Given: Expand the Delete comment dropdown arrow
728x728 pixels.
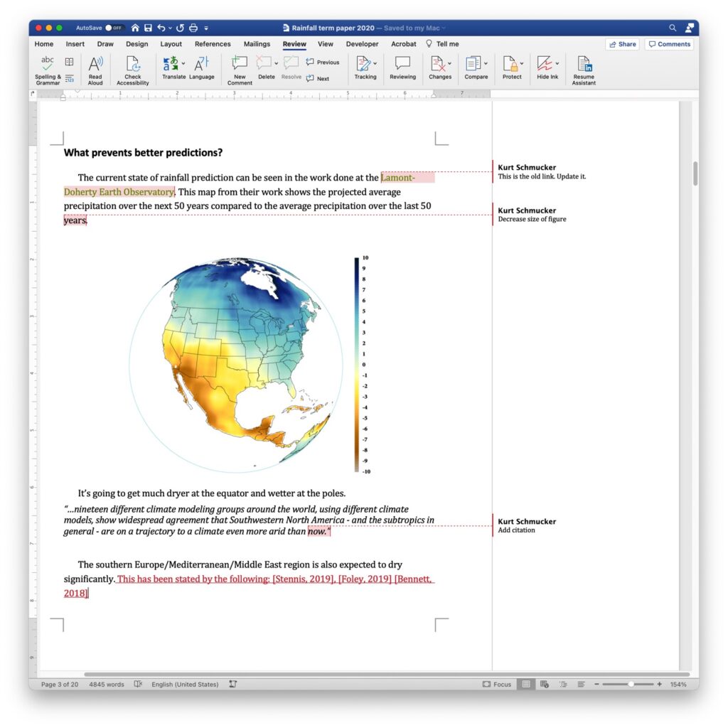Looking at the screenshot, I should point(277,63).
